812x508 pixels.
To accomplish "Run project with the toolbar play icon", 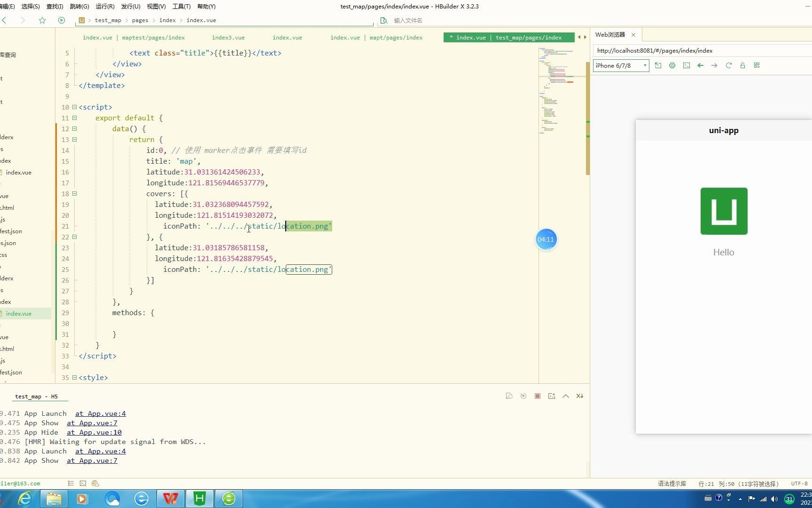I will [62, 20].
